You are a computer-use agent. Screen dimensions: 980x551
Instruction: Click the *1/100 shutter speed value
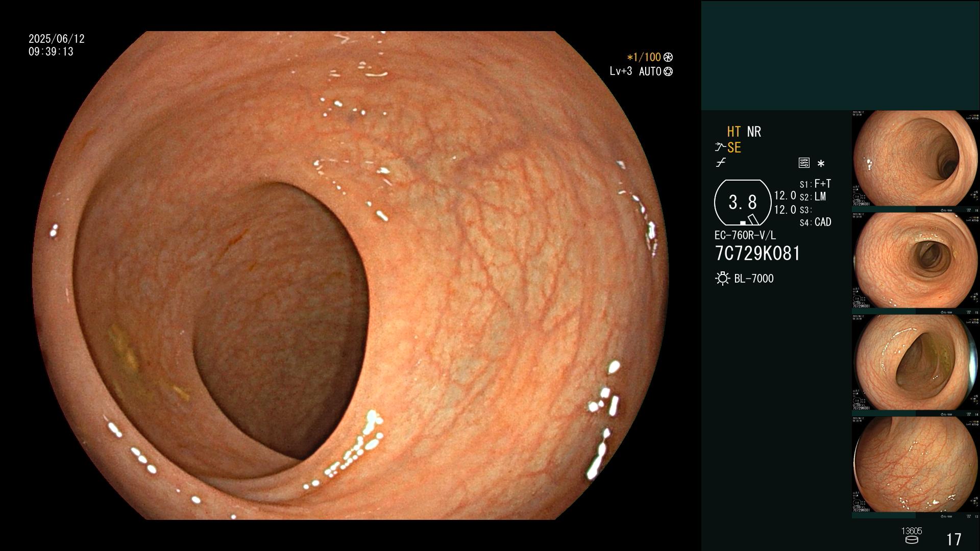click(x=644, y=57)
